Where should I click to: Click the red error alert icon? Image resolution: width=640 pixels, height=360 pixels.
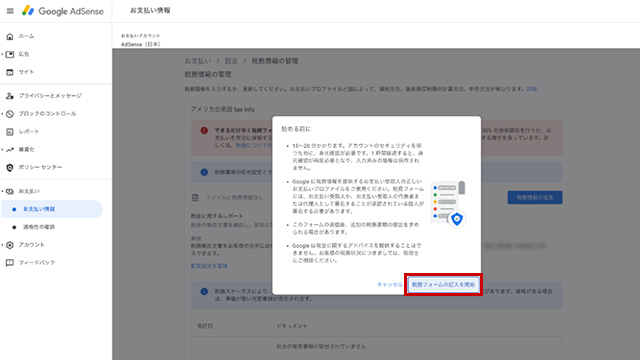[x=204, y=131]
